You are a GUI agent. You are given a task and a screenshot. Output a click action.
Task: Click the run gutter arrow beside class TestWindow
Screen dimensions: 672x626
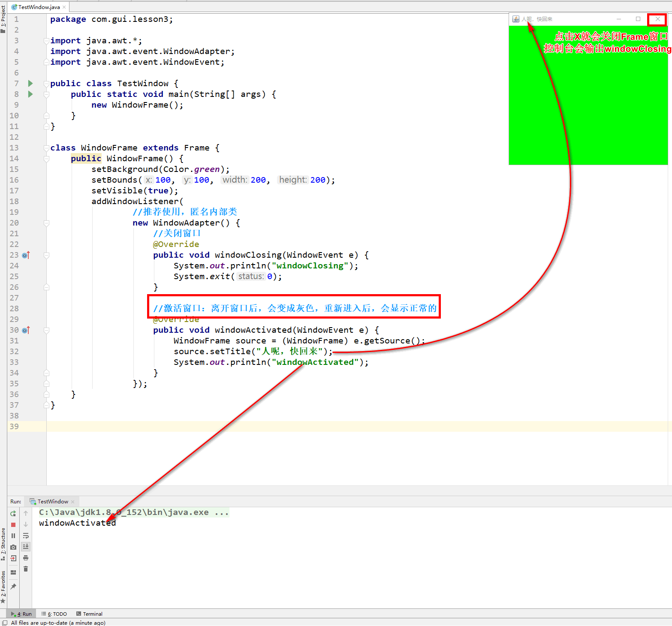pos(30,83)
